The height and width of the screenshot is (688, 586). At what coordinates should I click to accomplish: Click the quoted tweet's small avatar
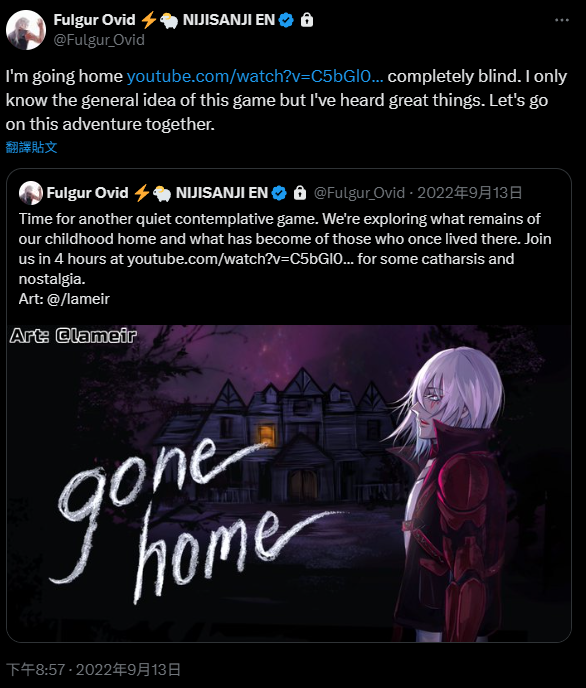pyautogui.click(x=31, y=193)
